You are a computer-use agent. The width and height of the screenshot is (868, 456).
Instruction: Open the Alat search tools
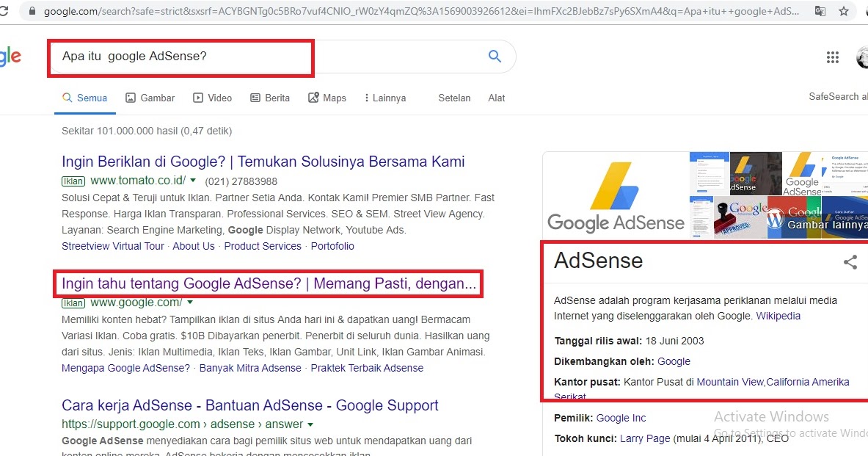click(497, 98)
